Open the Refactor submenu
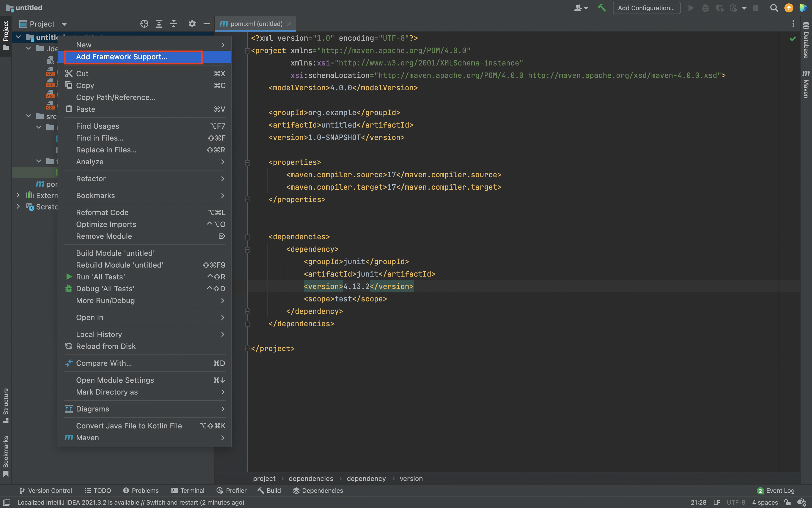This screenshot has width=812, height=508. tap(145, 178)
